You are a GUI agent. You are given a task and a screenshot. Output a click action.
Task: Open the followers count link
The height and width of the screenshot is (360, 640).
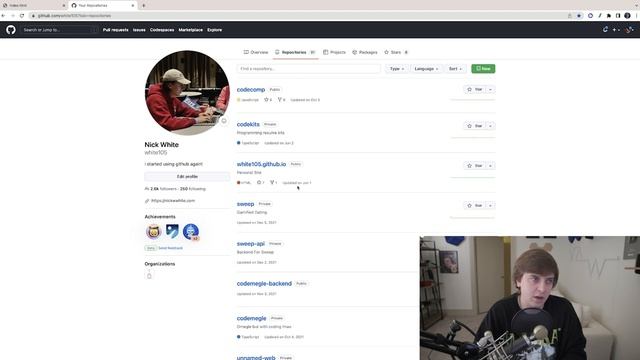[x=163, y=189]
